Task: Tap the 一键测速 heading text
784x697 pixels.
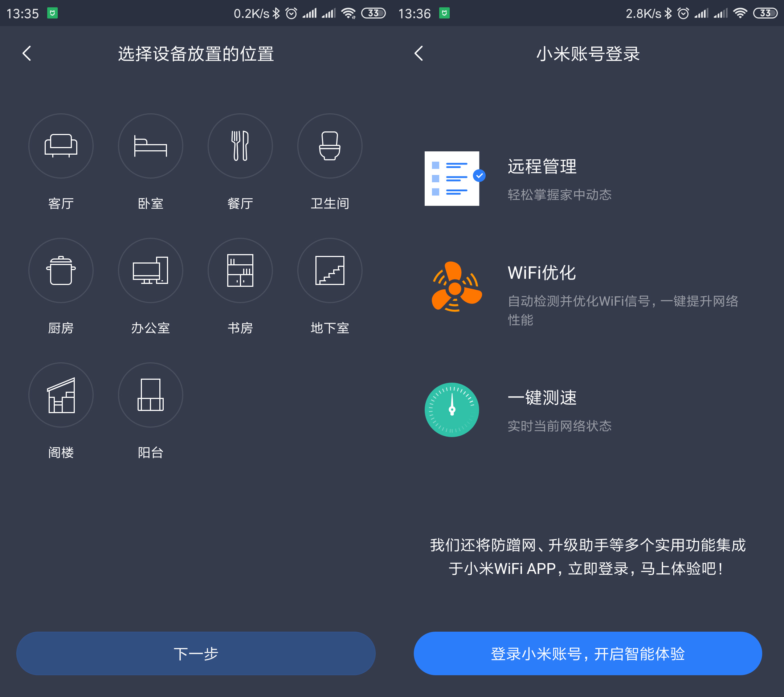Action: pyautogui.click(x=542, y=398)
